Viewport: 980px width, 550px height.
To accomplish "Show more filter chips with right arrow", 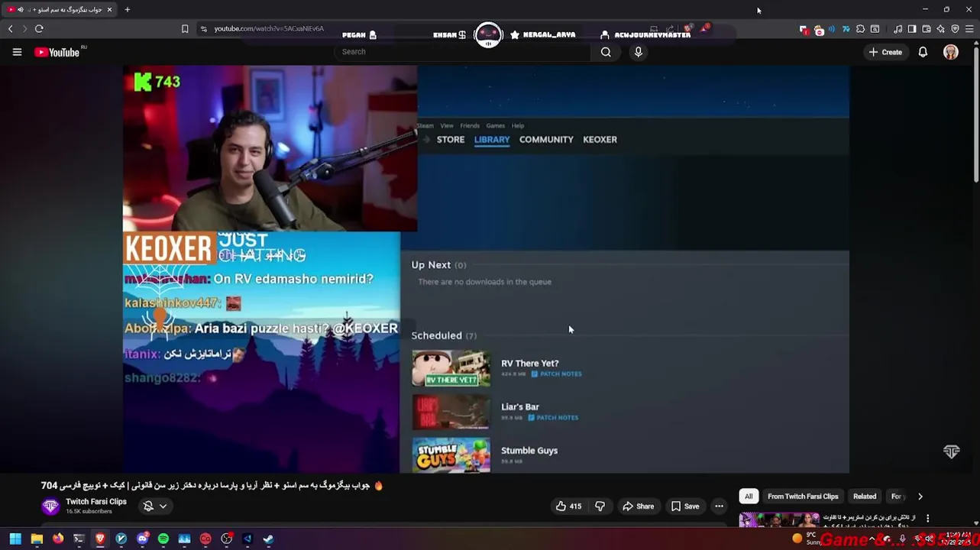I will click(920, 497).
